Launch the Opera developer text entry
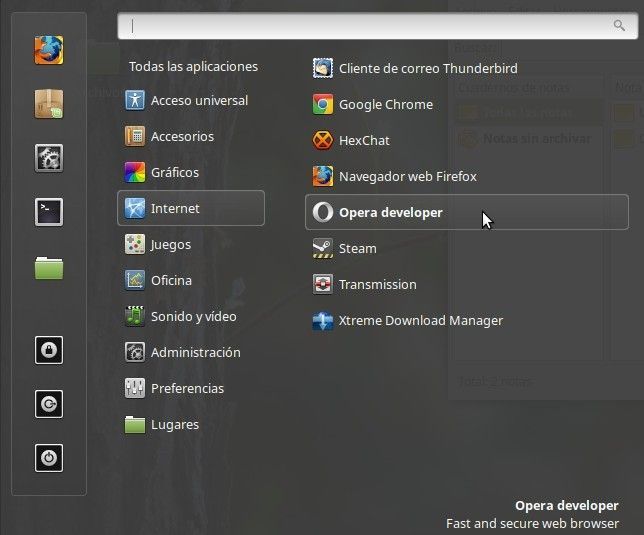 coord(391,213)
